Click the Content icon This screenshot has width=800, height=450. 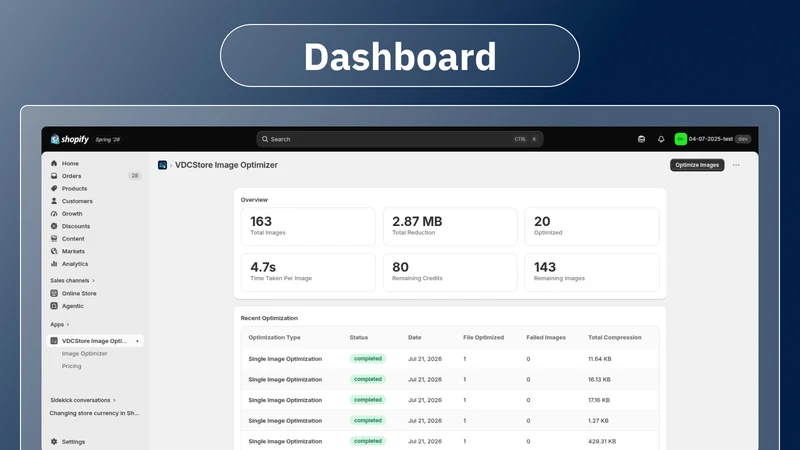pos(54,239)
